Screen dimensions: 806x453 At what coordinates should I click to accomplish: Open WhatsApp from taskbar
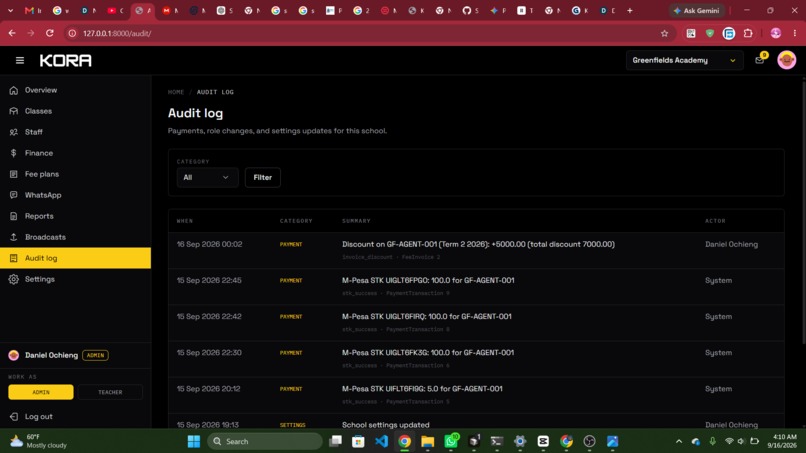451,441
